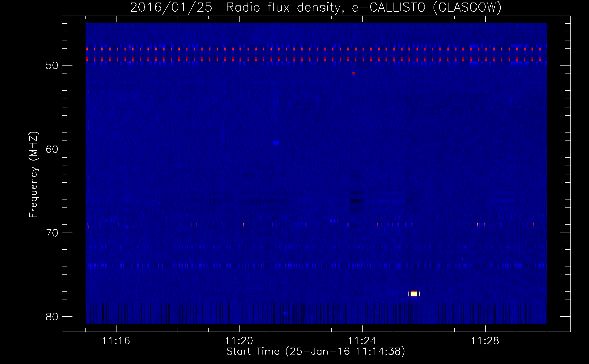Click the small red spot near 51 MHz

pyautogui.click(x=353, y=73)
